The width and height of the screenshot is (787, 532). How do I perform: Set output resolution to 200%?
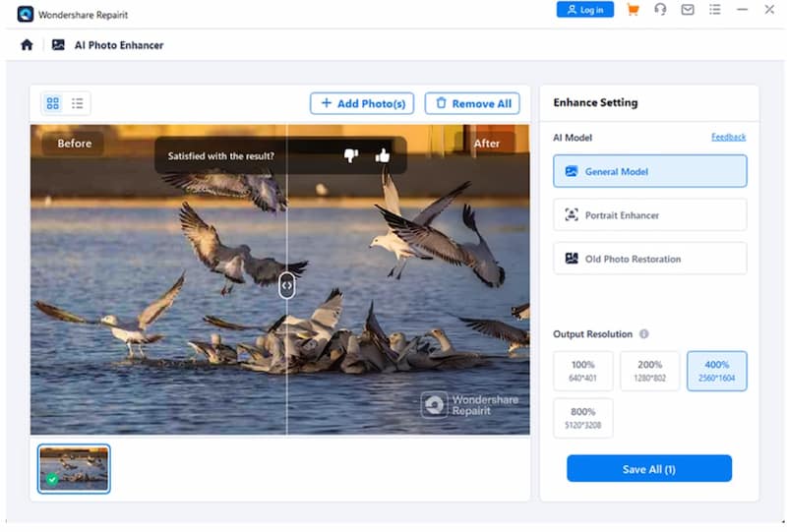[649, 371]
